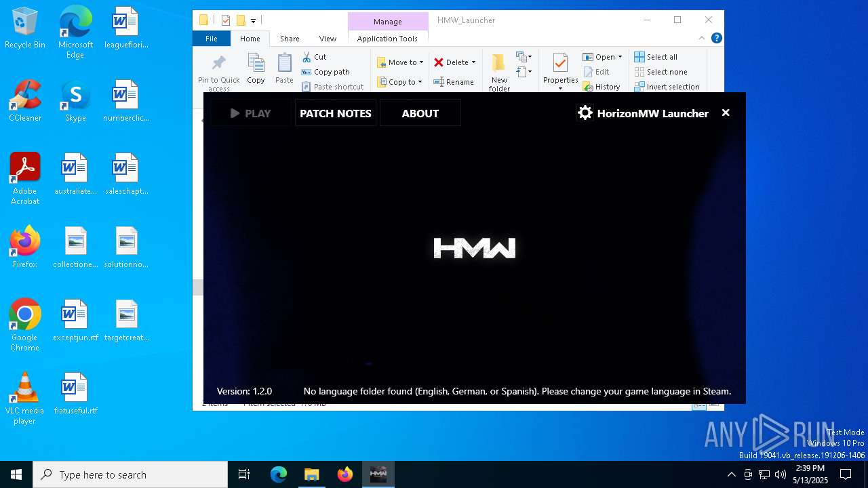Screen dimensions: 868x488
Task: Open Google Chrome desktop shortcut
Action: (x=25, y=325)
